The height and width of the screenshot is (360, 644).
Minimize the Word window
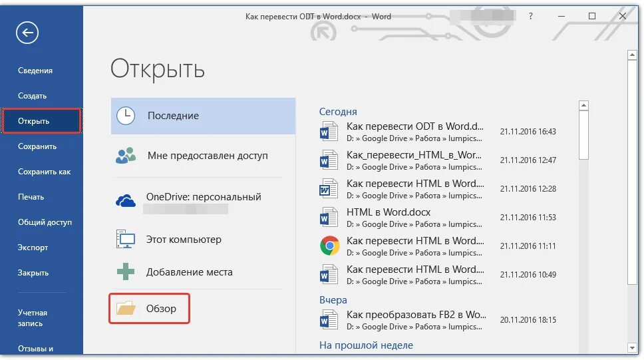tap(562, 16)
